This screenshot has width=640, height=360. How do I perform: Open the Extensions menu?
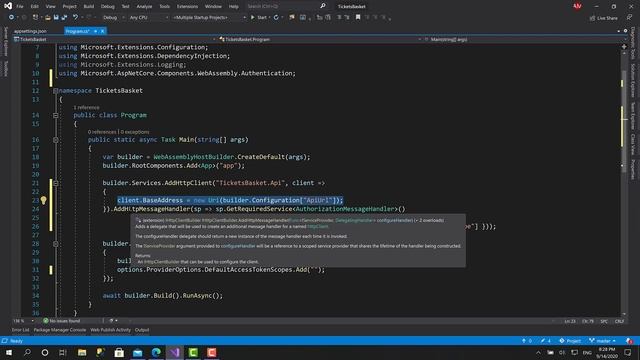tap(187, 7)
